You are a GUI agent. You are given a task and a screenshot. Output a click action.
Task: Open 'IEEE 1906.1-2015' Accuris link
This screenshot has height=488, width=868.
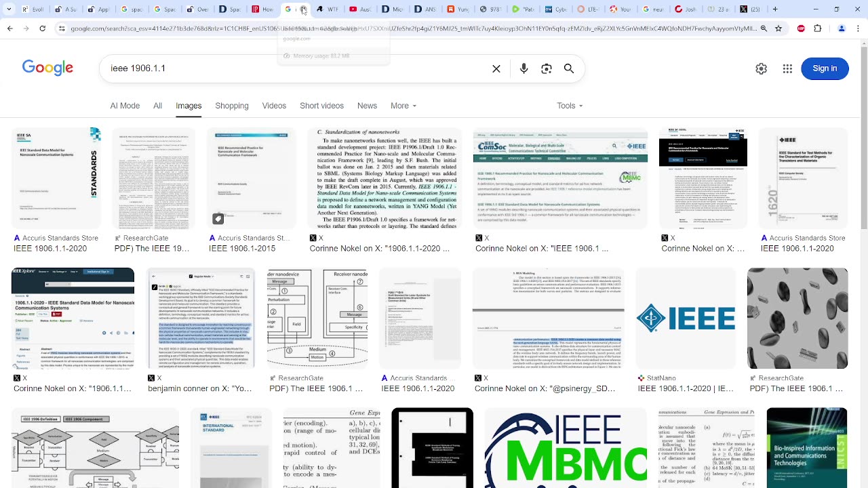242,249
